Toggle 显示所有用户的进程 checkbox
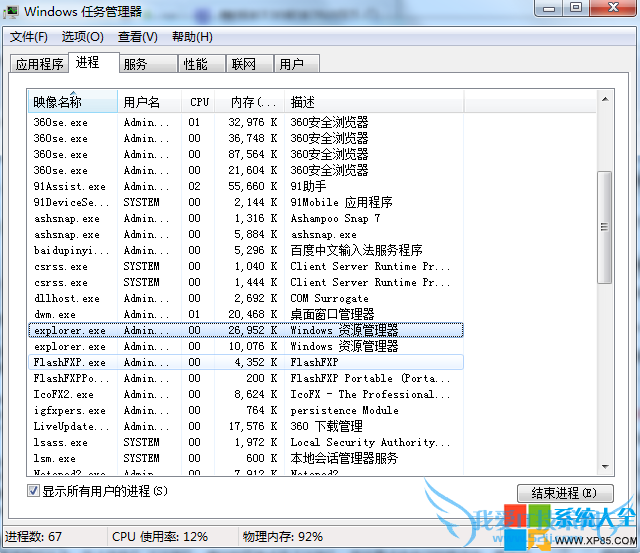The image size is (640, 553). (x=33, y=491)
